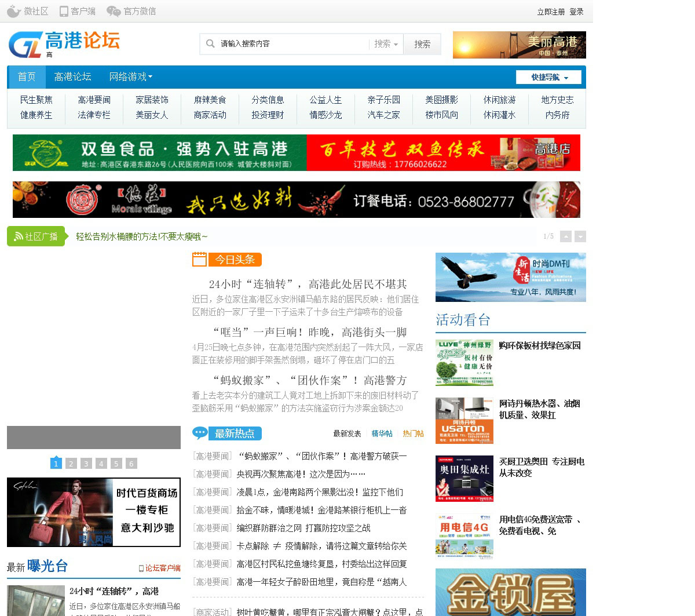Click the search magnifier icon
Screen dimensions: 695x616
tap(210, 43)
